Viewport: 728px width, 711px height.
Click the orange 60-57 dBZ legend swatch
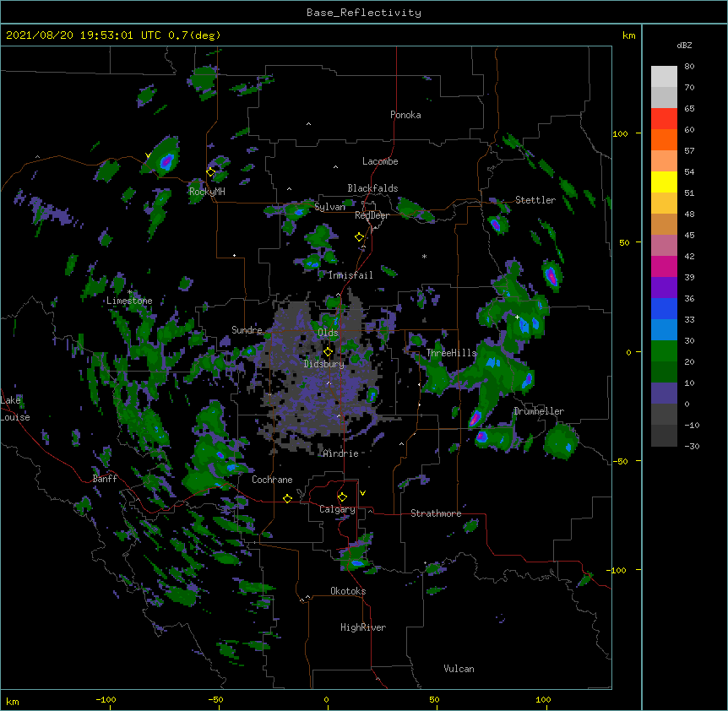click(664, 140)
